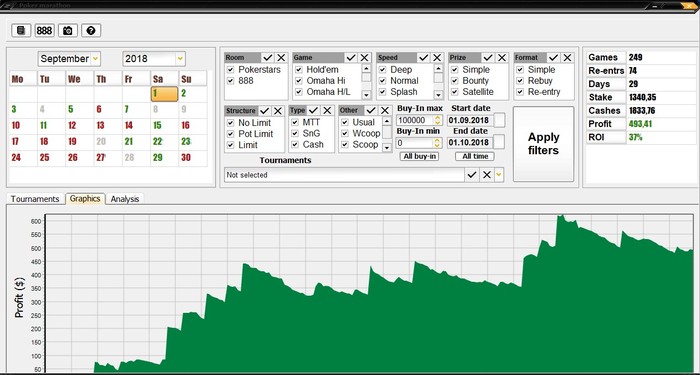The image size is (700, 375).
Task: Open help via the question mark icon
Action: tap(91, 30)
